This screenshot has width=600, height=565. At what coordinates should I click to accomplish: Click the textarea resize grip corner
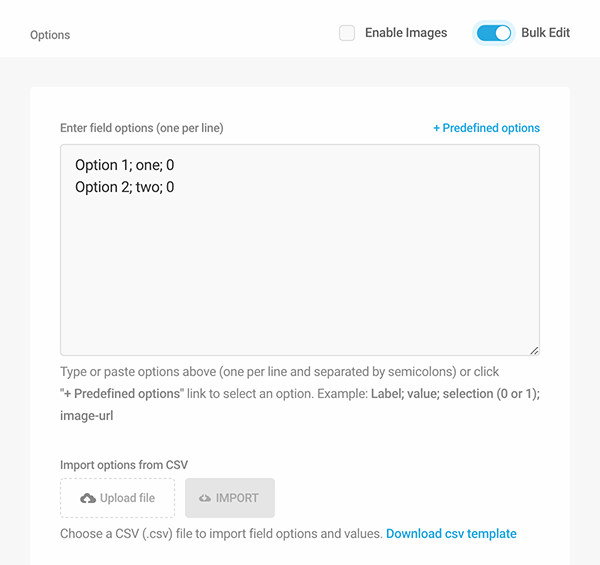[534, 350]
